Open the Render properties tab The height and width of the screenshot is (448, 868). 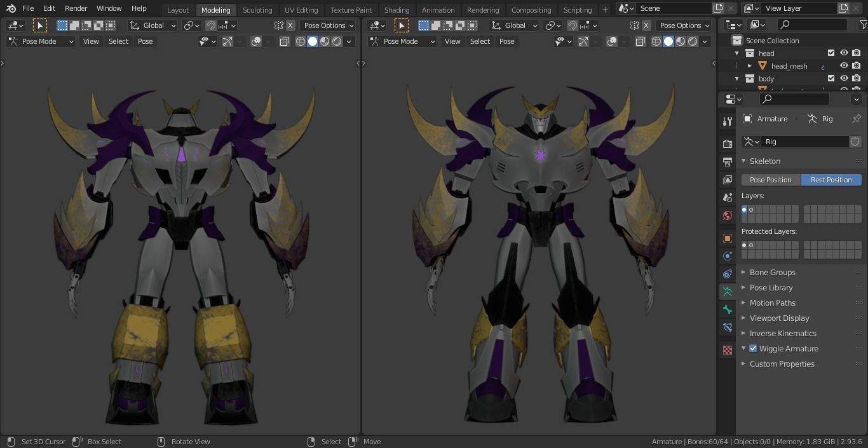tap(728, 144)
